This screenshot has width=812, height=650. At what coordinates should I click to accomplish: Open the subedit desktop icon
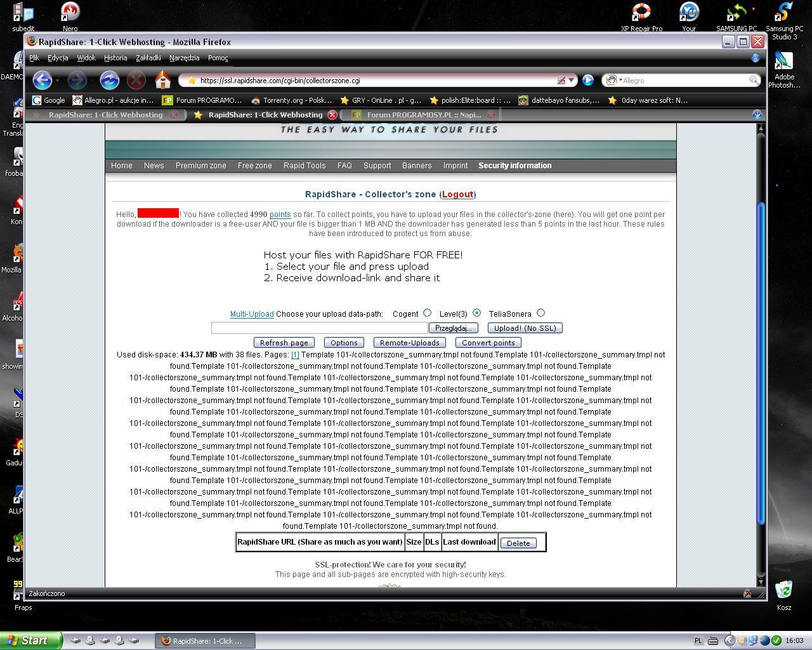(23, 17)
